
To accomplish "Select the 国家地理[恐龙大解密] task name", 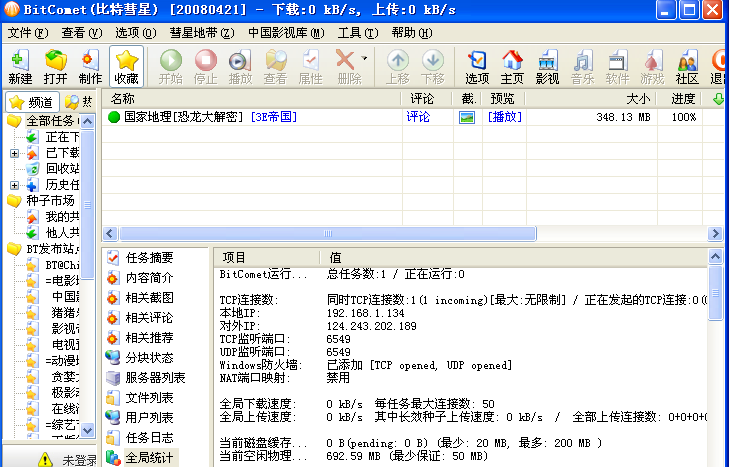I will click(184, 117).
